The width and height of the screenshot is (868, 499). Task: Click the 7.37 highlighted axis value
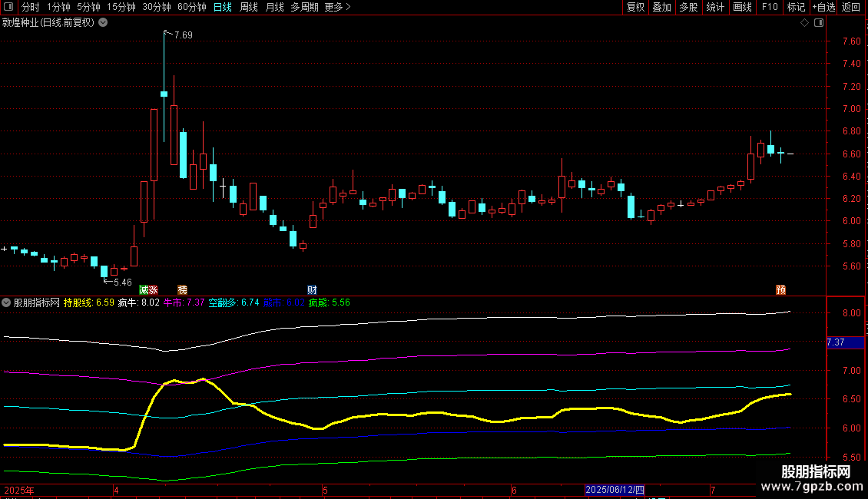(x=845, y=342)
